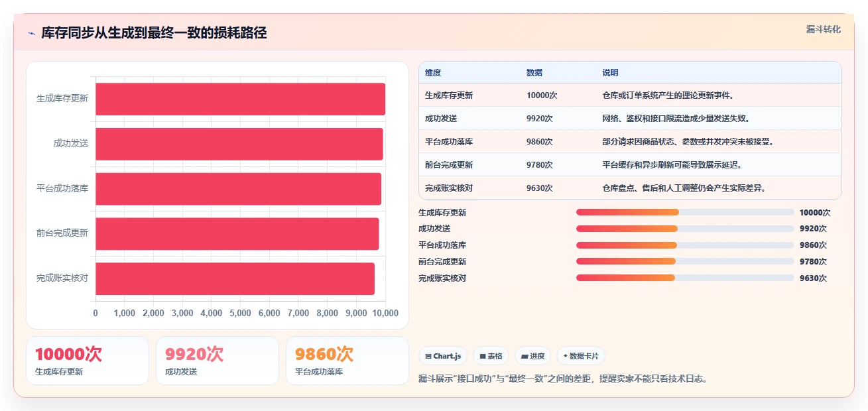Click the chart x-axis label 10,000

(x=385, y=313)
